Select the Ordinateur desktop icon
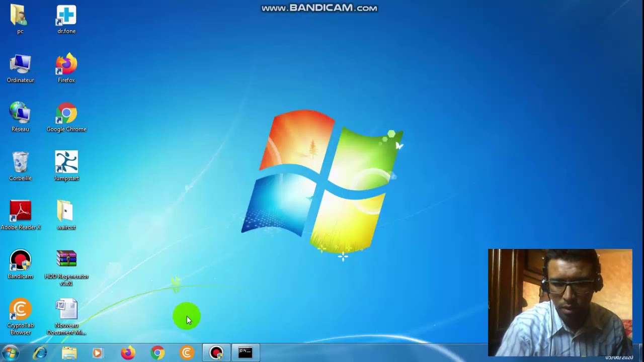This screenshot has width=644, height=362. pyautogui.click(x=20, y=68)
